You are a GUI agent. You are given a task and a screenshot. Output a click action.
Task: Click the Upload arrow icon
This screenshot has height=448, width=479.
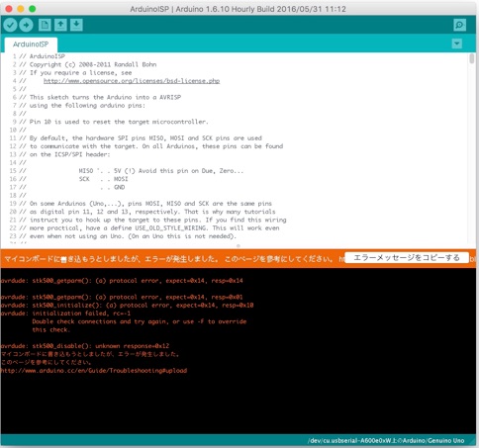point(26,25)
